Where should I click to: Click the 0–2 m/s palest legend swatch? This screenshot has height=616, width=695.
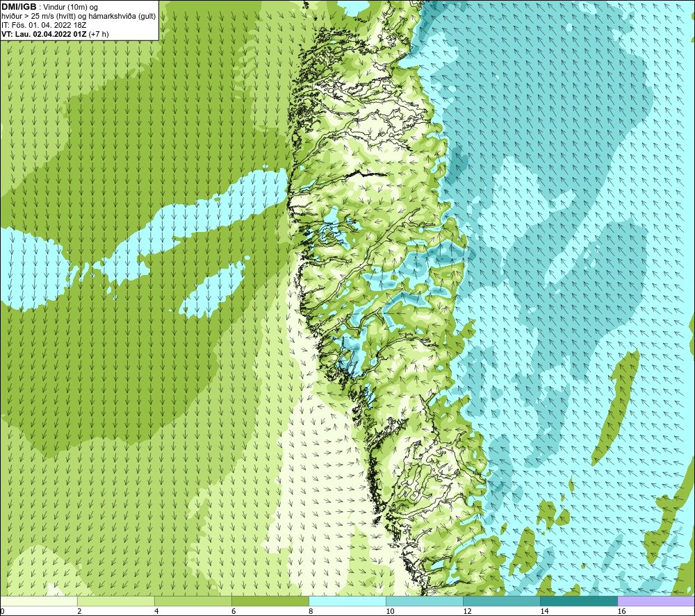(x=38, y=601)
